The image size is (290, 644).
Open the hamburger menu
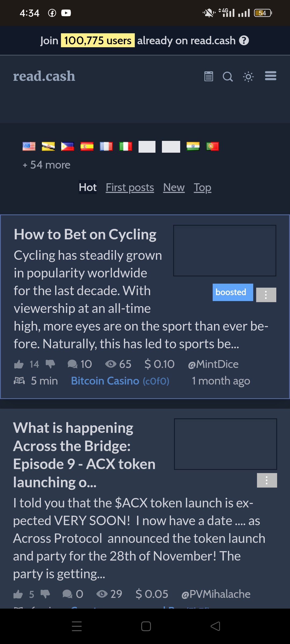(270, 76)
